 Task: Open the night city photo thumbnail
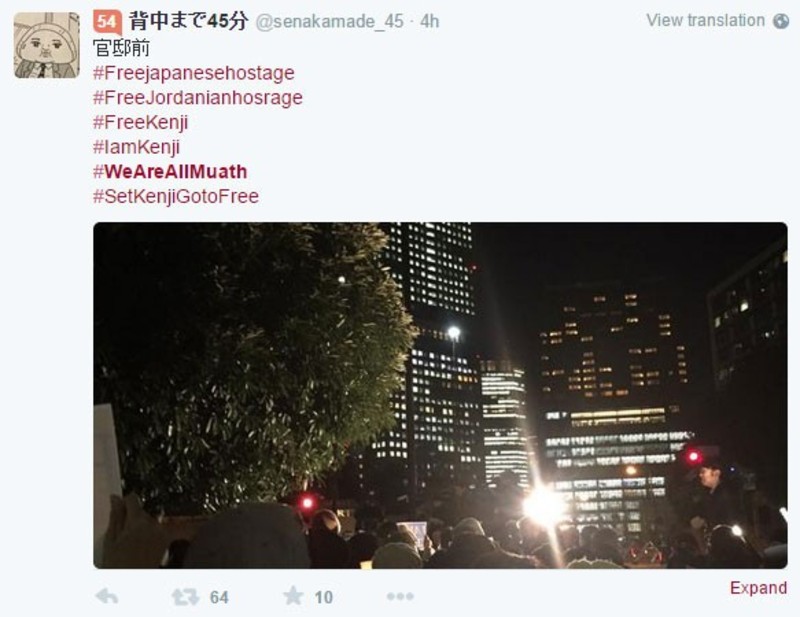click(440, 396)
